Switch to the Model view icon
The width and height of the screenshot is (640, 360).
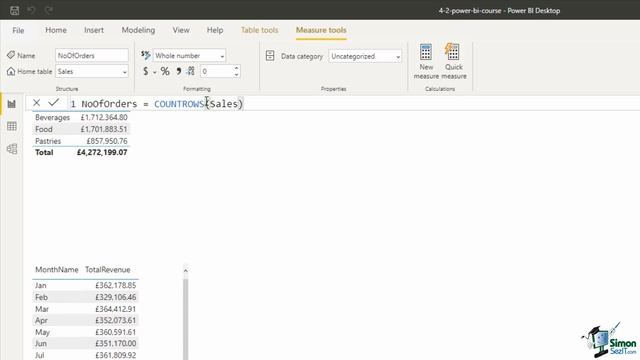click(x=12, y=149)
